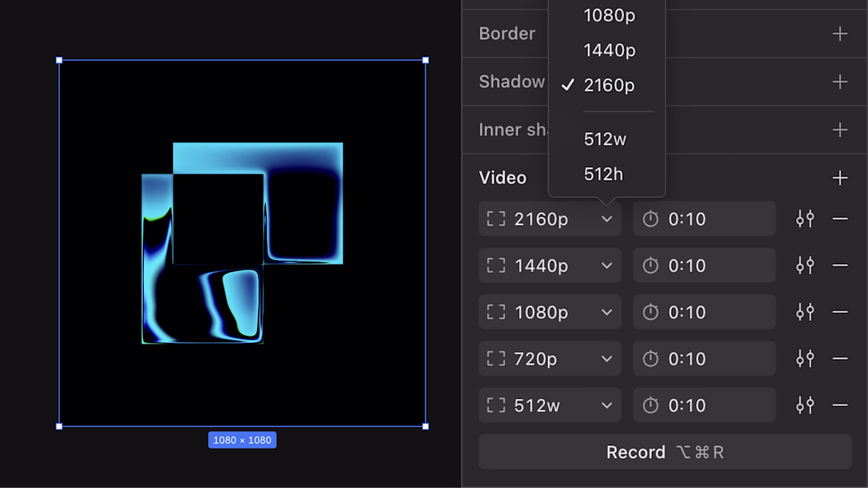Remove the 2160p video row

click(x=840, y=219)
